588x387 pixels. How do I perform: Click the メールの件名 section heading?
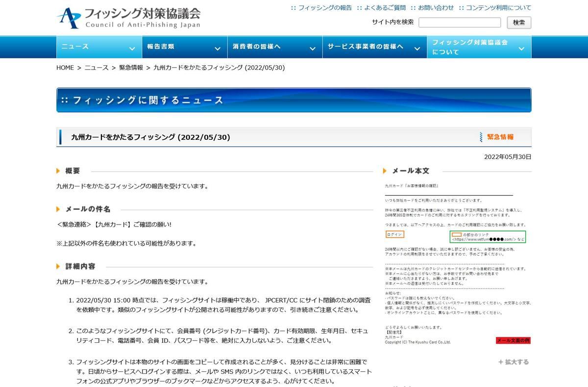click(88, 209)
